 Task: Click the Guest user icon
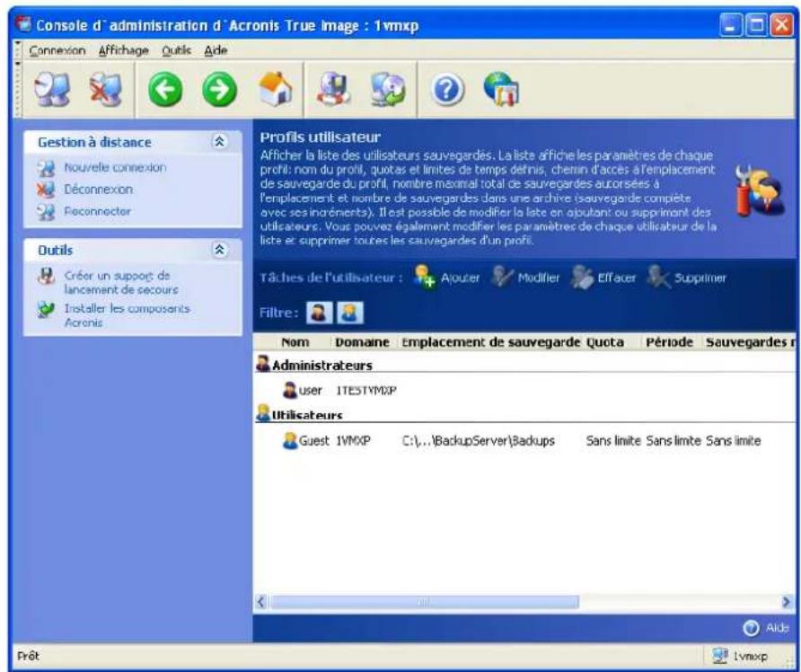pos(290,440)
